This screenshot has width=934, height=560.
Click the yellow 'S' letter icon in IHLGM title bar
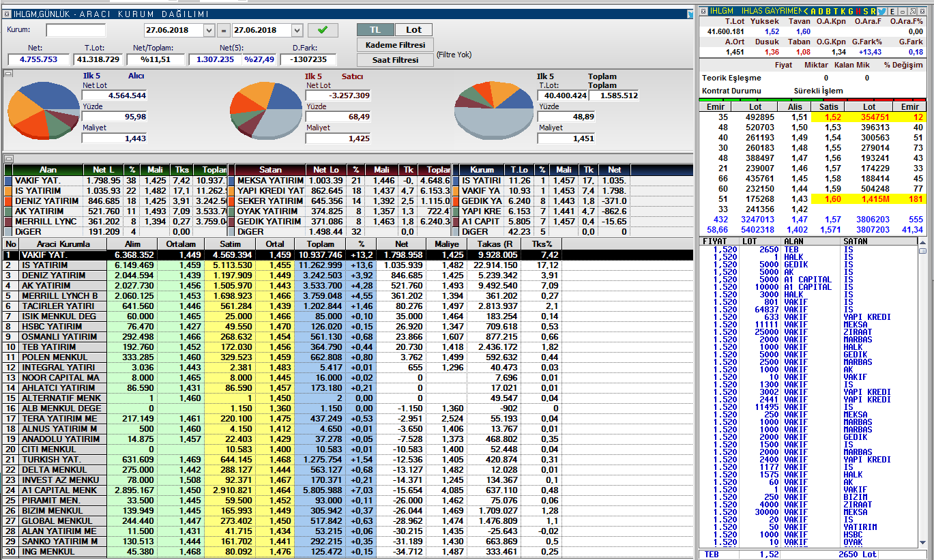pos(866,11)
